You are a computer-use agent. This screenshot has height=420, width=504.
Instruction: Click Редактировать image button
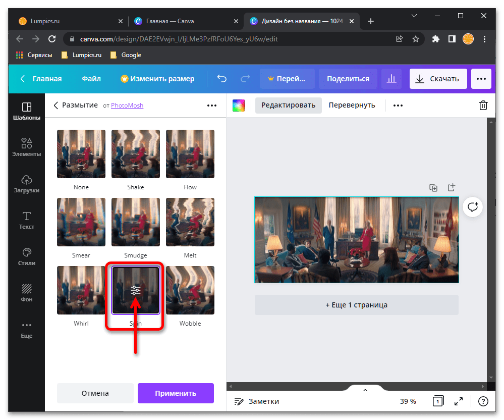pos(288,105)
